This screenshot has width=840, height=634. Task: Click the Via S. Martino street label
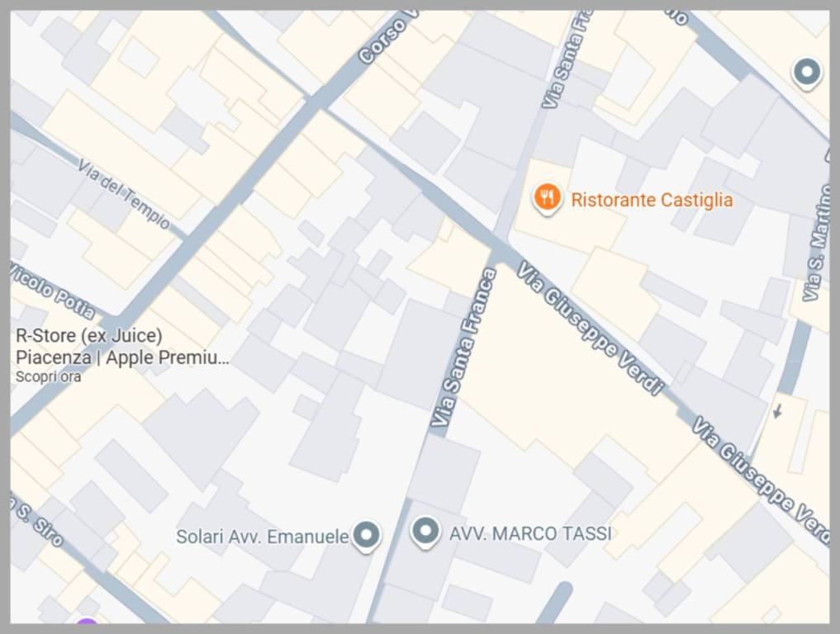(816, 243)
